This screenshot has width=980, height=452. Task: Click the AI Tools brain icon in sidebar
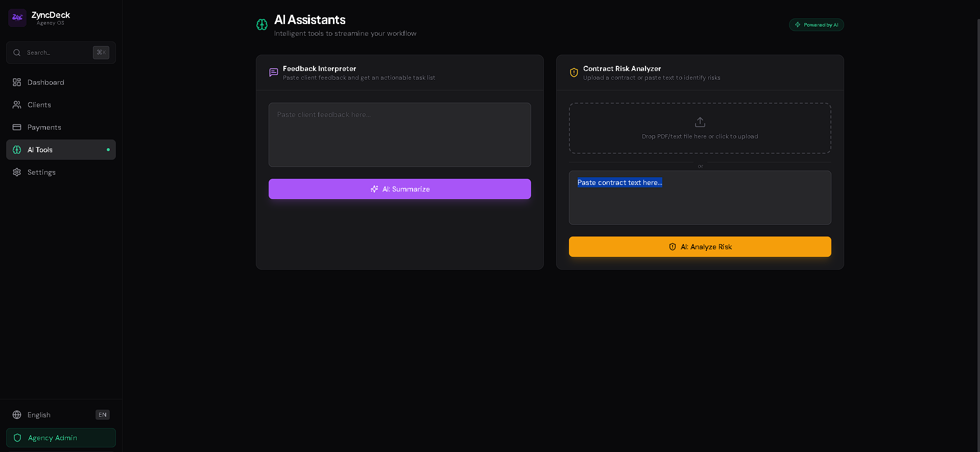17,150
